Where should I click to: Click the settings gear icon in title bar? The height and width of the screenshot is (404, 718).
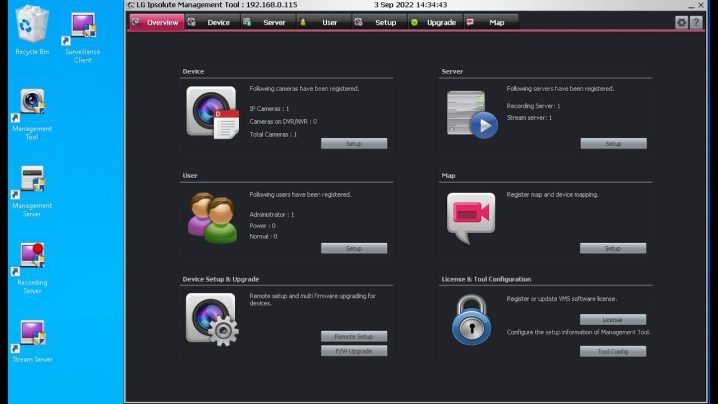pos(682,22)
